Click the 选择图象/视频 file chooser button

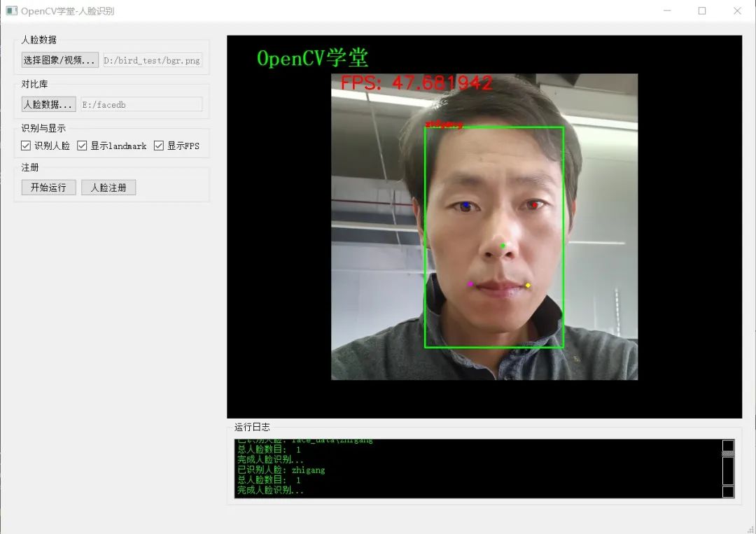point(59,60)
